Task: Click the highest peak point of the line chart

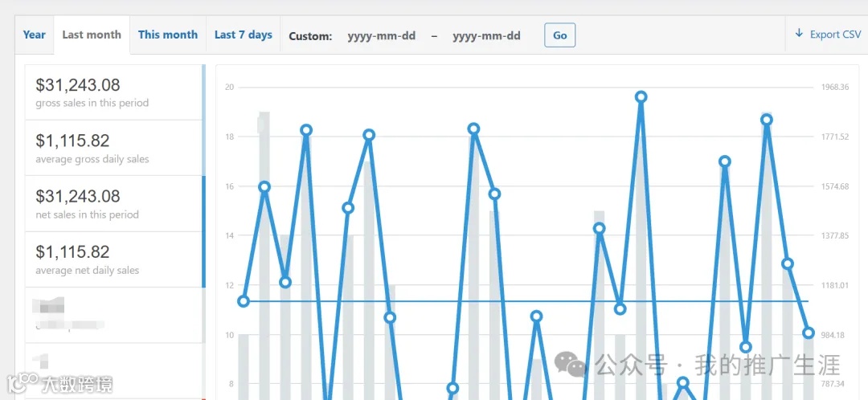Action: pyautogui.click(x=641, y=97)
